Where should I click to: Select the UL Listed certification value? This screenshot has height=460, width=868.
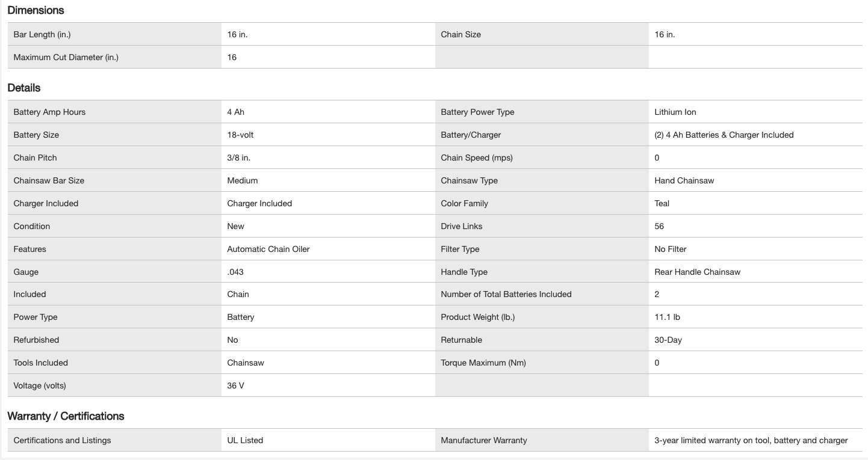245,440
